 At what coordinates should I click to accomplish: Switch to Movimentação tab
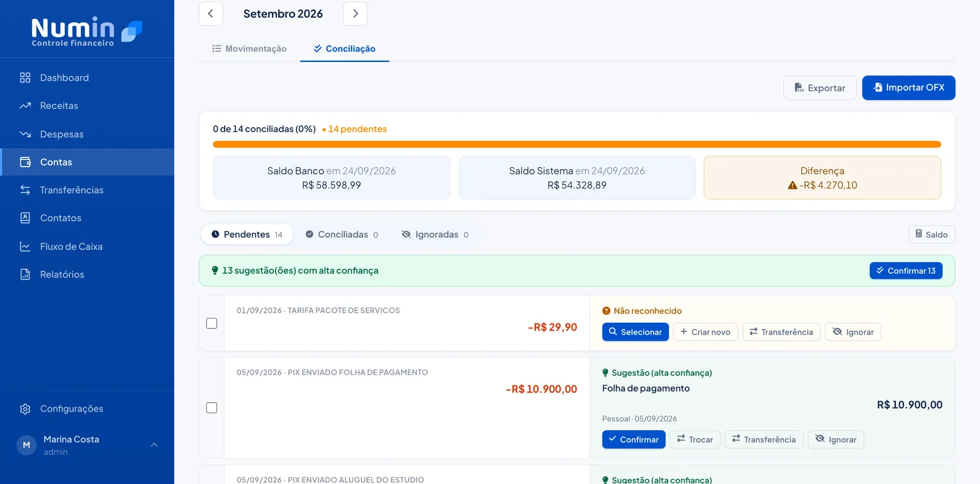pyautogui.click(x=249, y=48)
